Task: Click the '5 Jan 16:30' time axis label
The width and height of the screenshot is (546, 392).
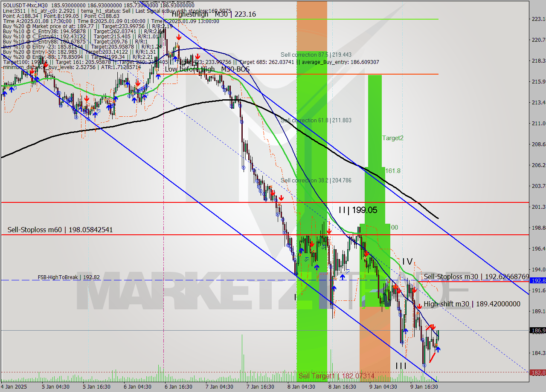Action: click(96, 387)
